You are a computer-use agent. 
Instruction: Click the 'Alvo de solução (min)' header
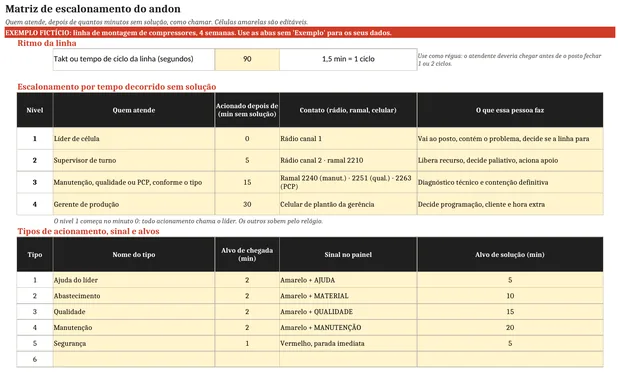click(x=510, y=255)
